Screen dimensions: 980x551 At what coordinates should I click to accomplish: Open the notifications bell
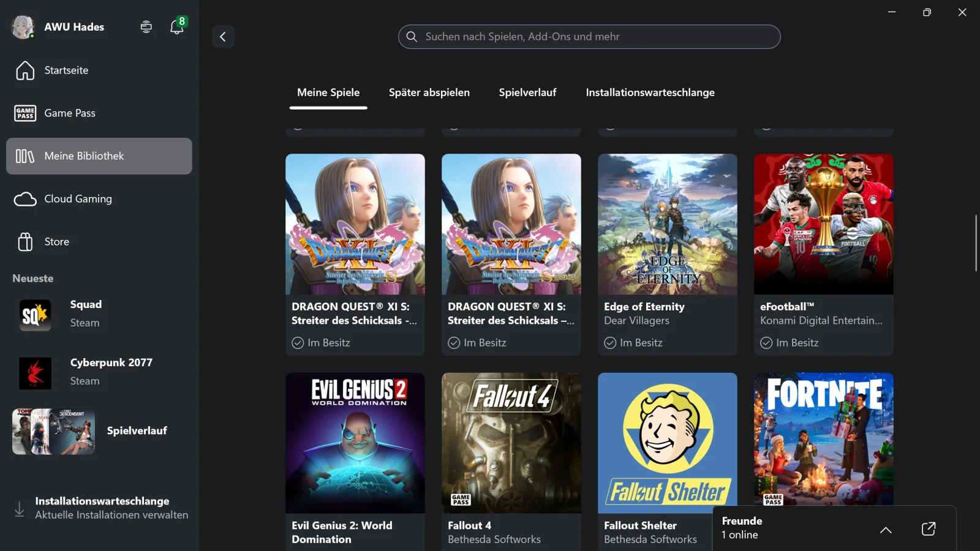point(177,27)
